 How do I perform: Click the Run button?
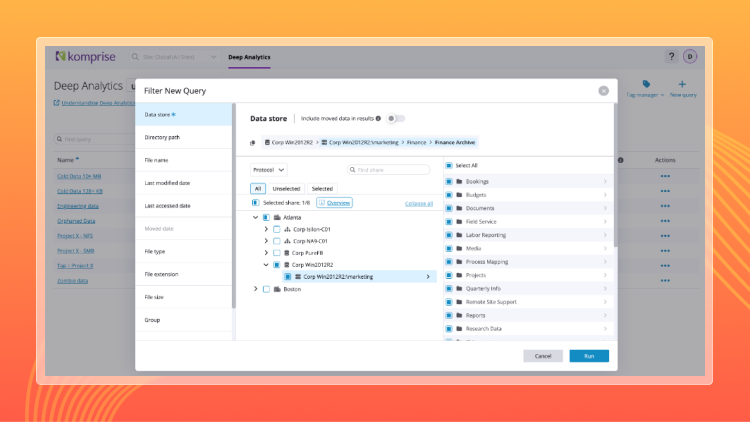tap(589, 356)
